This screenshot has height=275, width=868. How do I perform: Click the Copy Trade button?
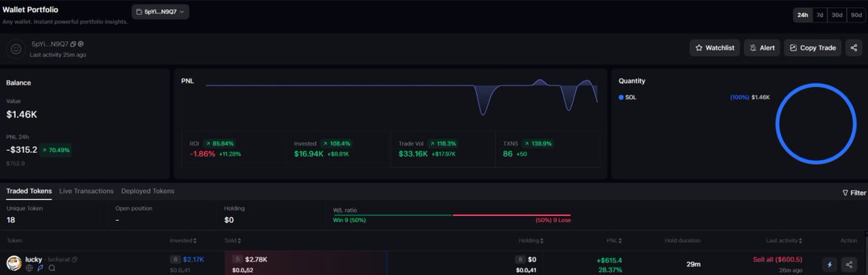812,48
